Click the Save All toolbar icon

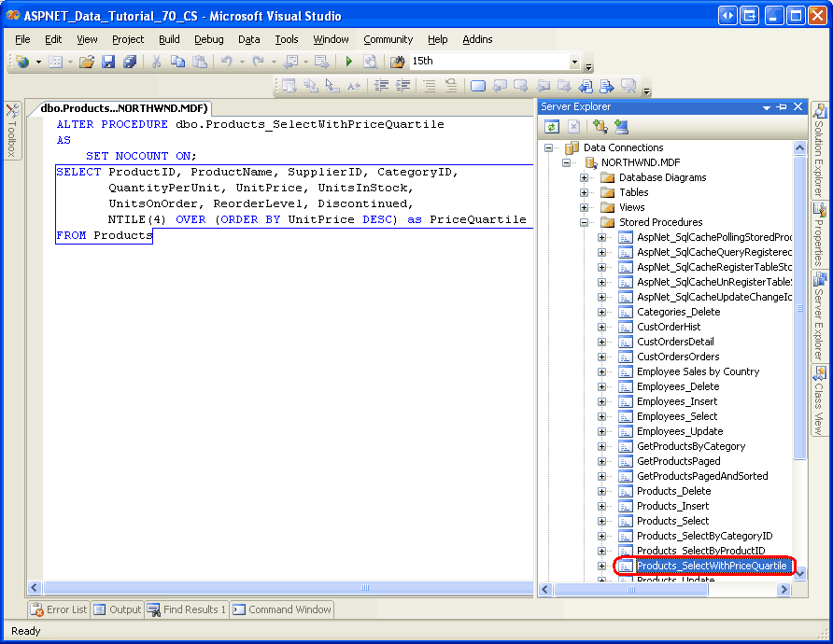[x=129, y=62]
